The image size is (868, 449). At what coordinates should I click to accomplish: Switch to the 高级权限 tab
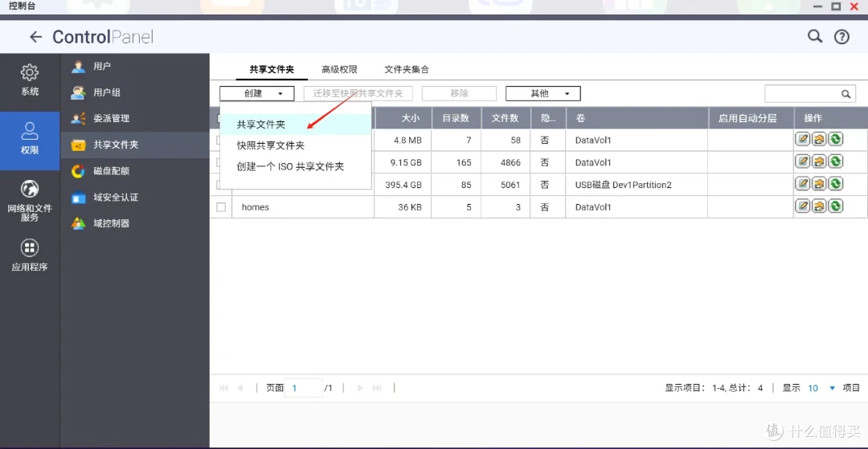click(x=339, y=70)
